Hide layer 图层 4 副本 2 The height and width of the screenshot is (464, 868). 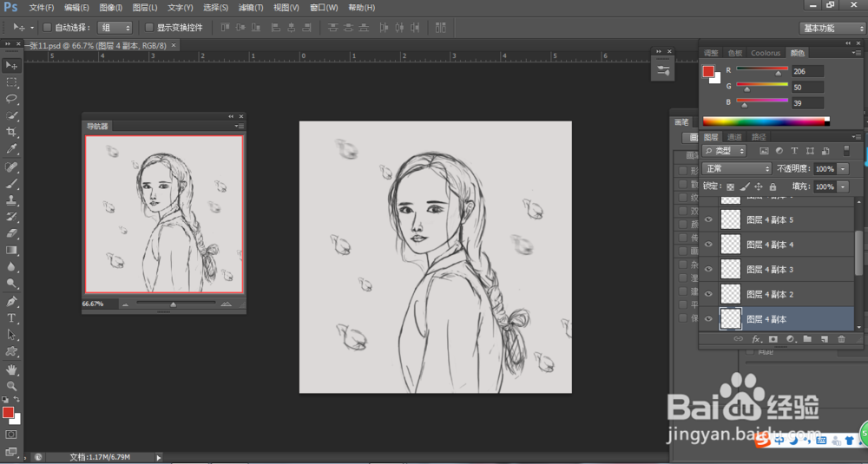click(x=708, y=294)
